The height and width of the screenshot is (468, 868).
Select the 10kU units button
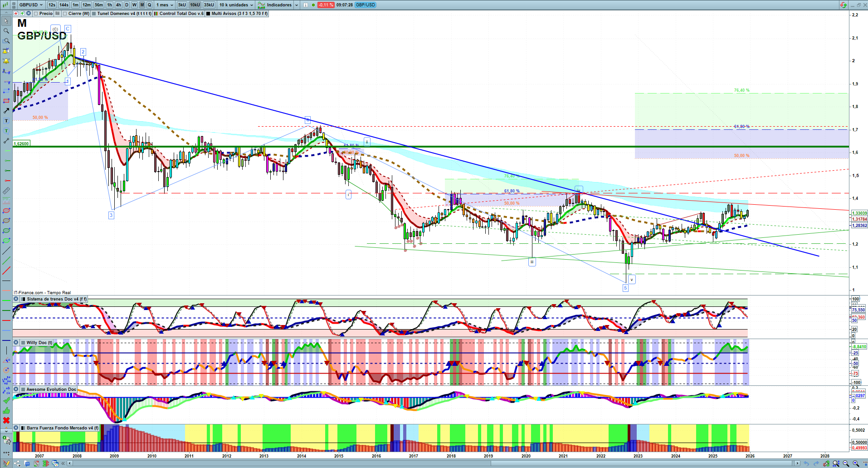coord(195,5)
